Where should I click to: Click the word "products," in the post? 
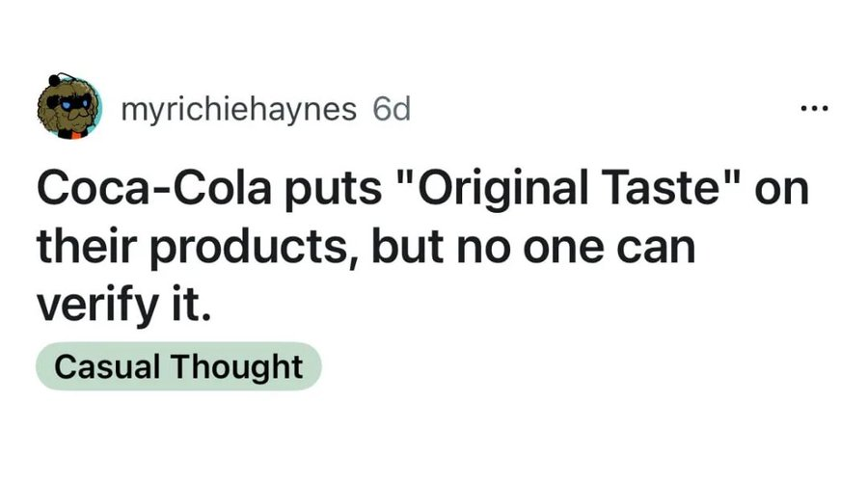[x=254, y=248]
